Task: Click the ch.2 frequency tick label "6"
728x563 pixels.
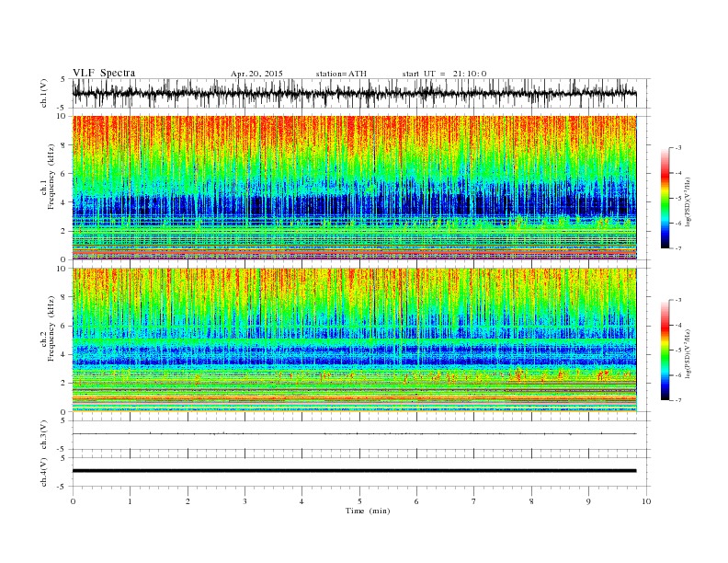Action: 64,326
